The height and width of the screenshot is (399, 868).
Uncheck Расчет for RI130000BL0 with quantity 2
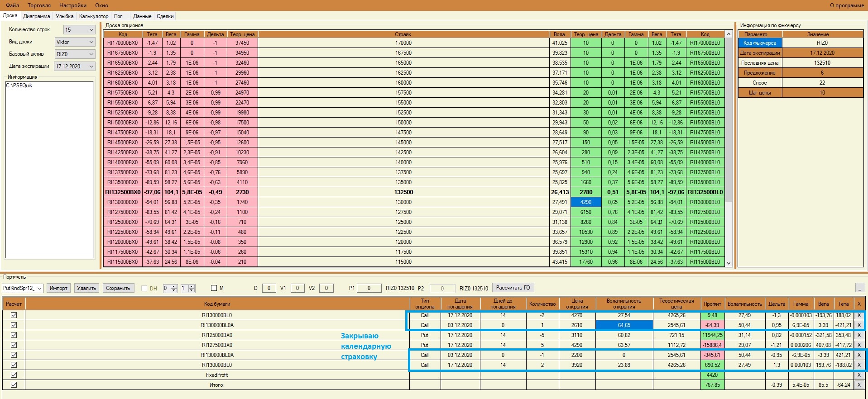(x=14, y=365)
